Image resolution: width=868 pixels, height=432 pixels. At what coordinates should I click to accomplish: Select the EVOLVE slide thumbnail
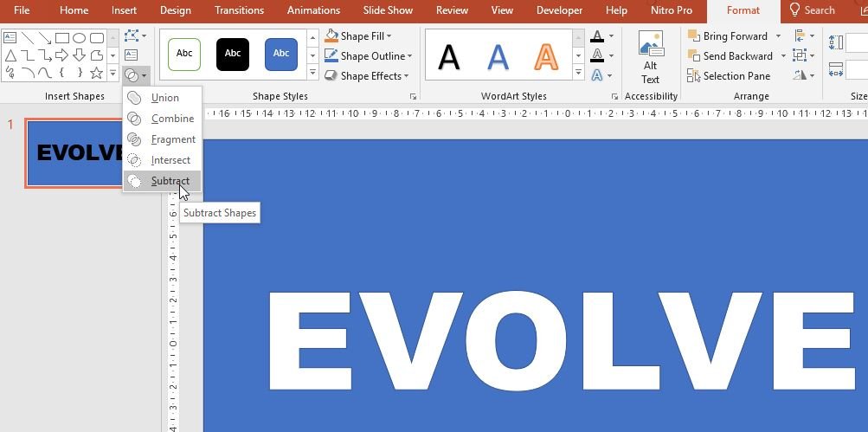pyautogui.click(x=74, y=152)
